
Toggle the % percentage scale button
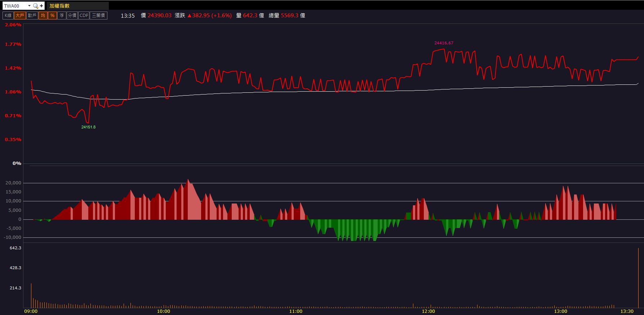52,16
